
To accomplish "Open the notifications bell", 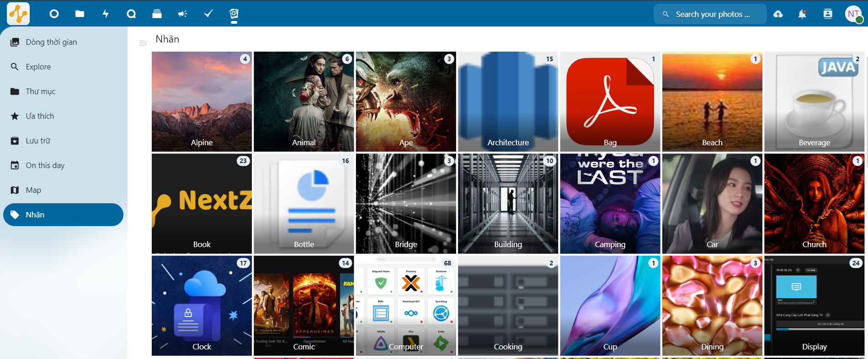I will point(802,14).
